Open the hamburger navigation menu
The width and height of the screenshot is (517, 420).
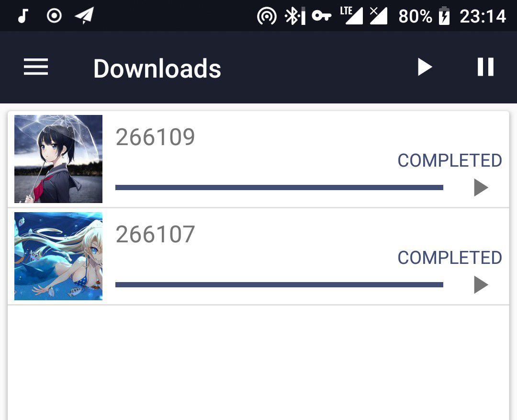[x=36, y=67]
